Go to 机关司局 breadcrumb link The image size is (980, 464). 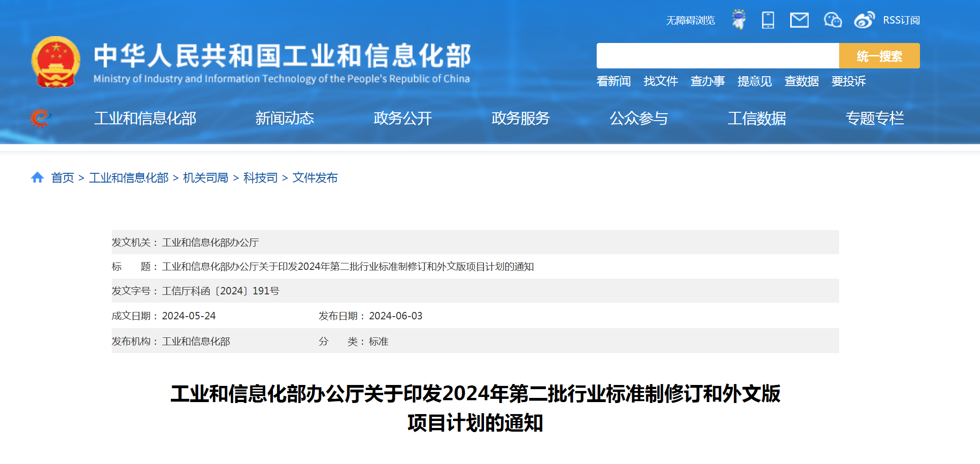tap(206, 178)
